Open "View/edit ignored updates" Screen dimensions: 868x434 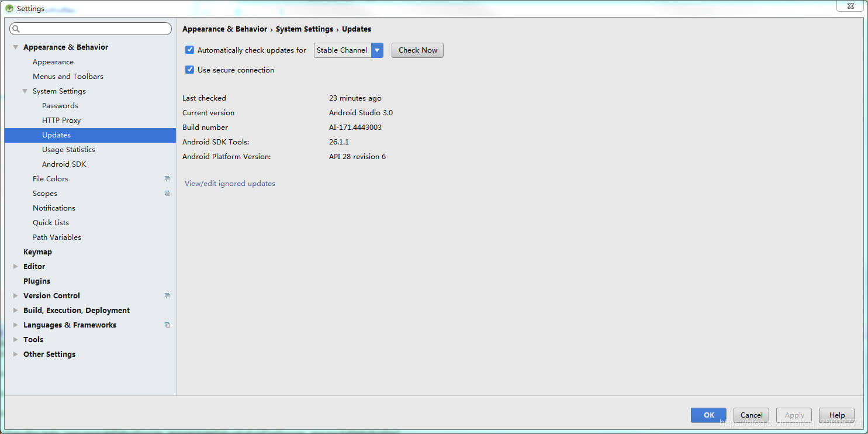[230, 183]
